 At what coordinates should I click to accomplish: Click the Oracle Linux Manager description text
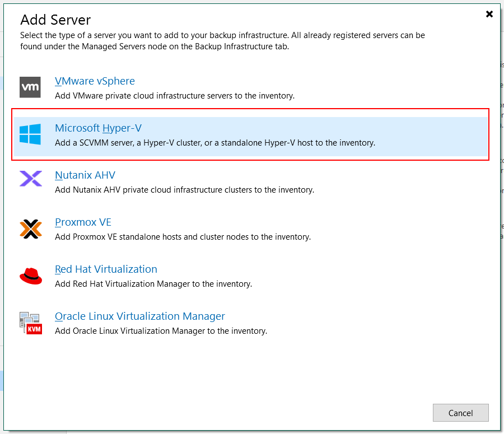(x=161, y=331)
